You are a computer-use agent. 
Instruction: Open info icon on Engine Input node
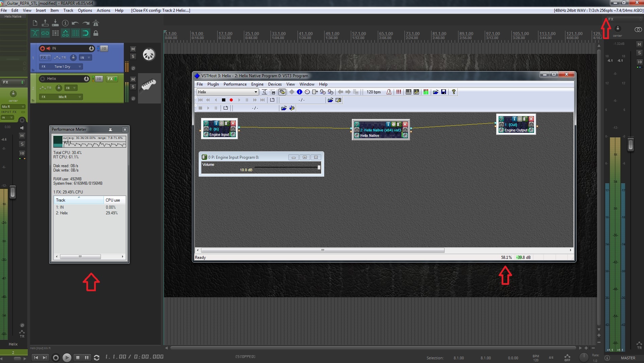tap(216, 123)
